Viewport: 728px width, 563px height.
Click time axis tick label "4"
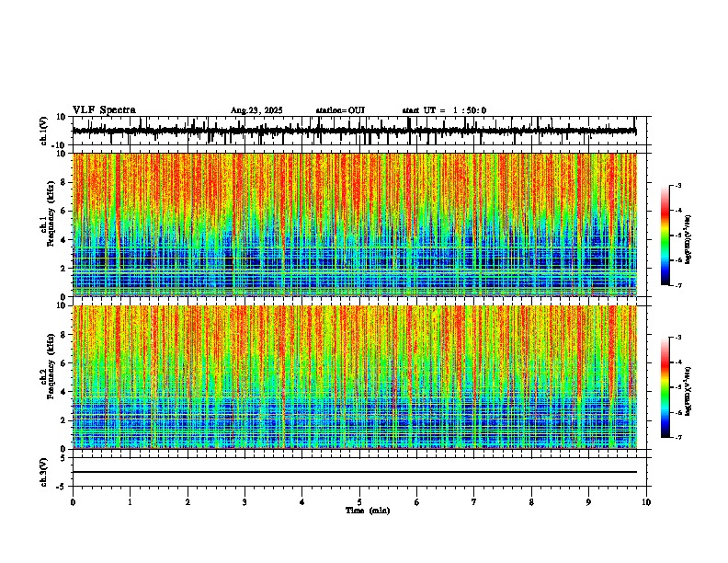pos(302,502)
